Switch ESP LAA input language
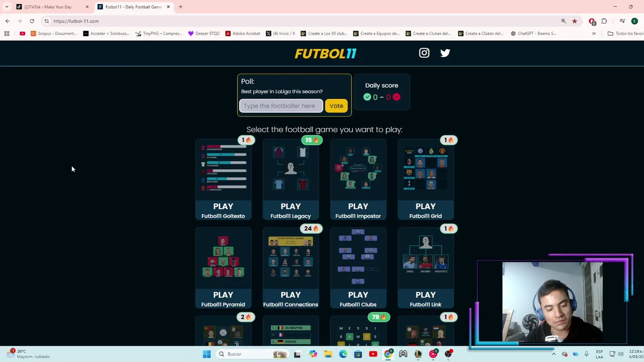This screenshot has width=644, height=362. pyautogui.click(x=599, y=354)
